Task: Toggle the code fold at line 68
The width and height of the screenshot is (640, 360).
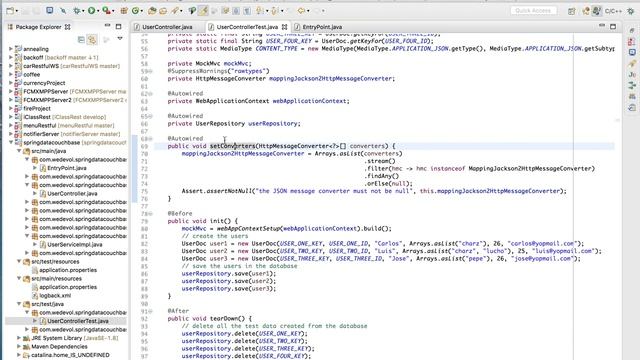Action: coord(151,139)
